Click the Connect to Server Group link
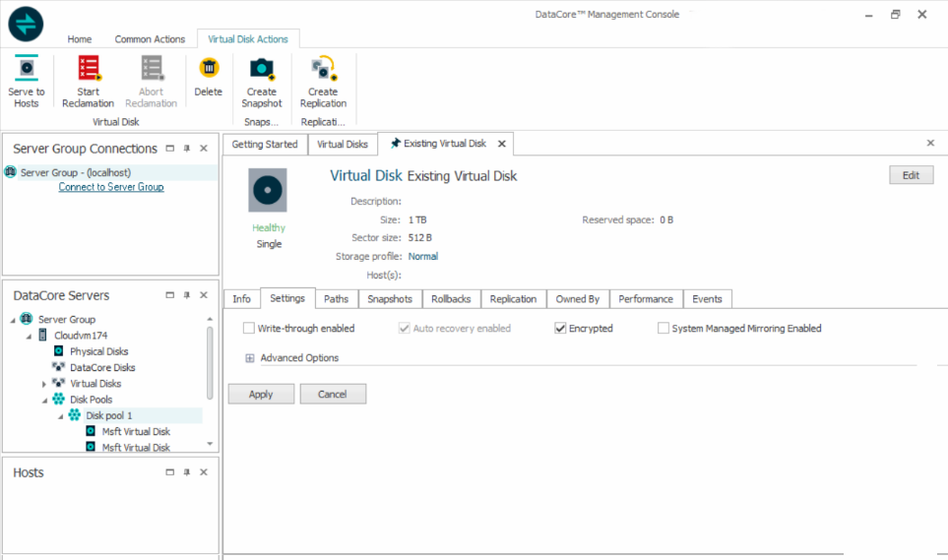Image resolution: width=948 pixels, height=560 pixels. (x=111, y=187)
